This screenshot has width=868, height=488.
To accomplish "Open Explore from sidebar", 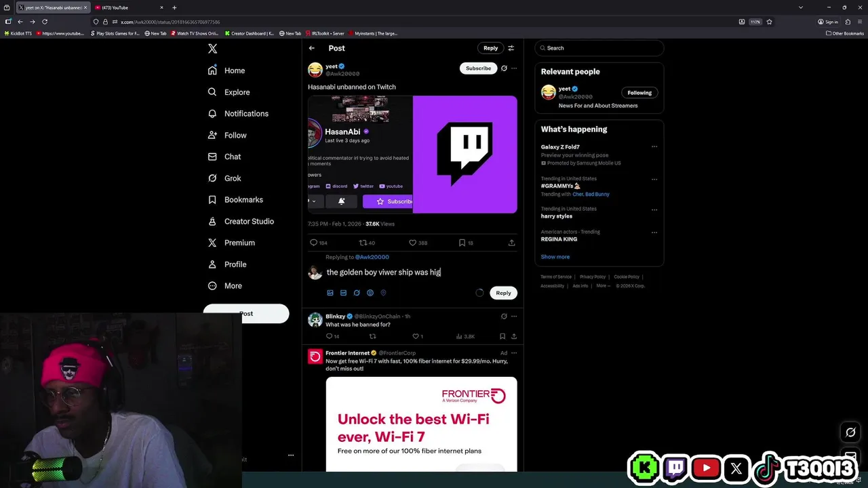I will (229, 92).
